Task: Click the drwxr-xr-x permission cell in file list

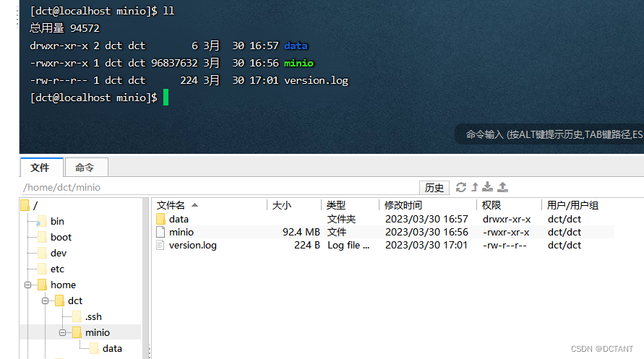Action: click(x=507, y=219)
